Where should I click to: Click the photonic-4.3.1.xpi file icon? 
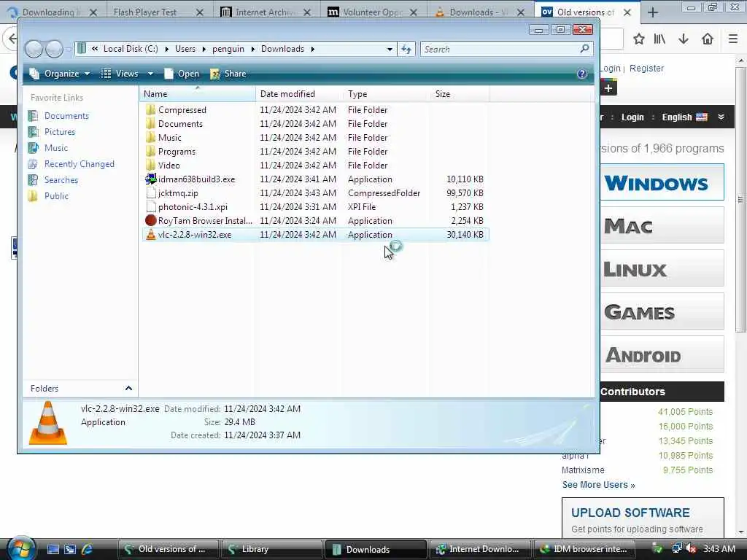click(150, 206)
